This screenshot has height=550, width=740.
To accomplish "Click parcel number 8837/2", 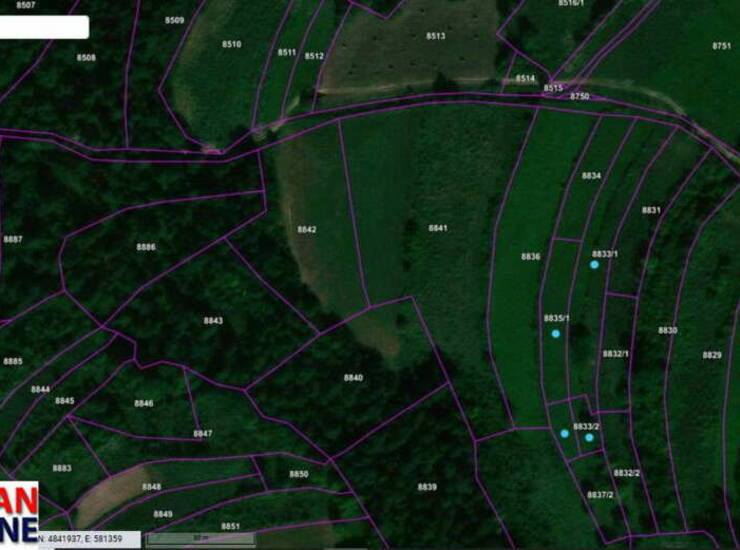I will click(600, 495).
